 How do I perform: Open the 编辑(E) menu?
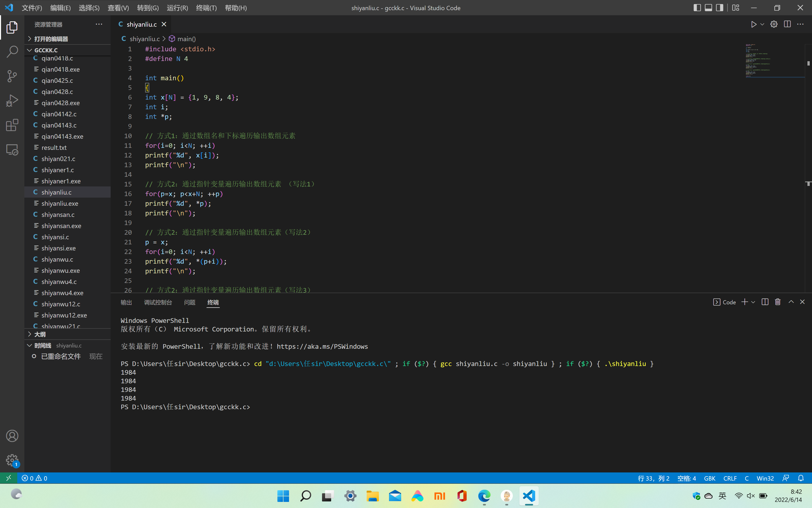tap(60, 8)
